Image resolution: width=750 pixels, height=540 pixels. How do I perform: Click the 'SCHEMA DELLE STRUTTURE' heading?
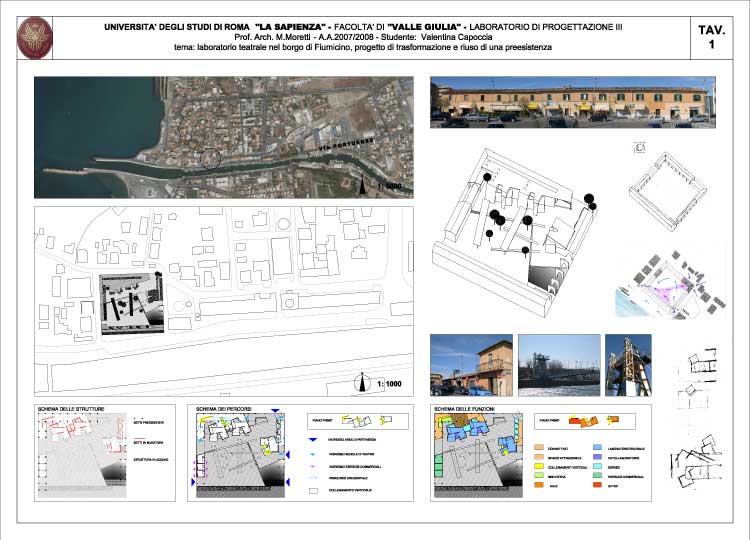71,409
